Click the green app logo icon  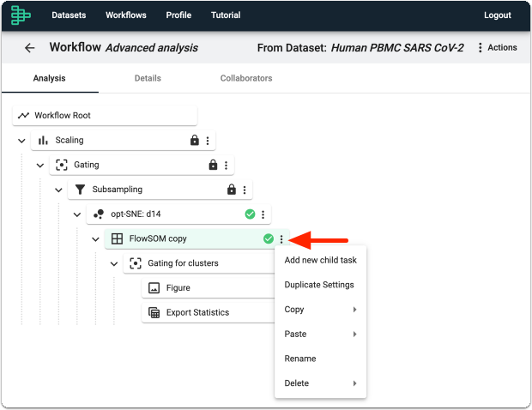coord(21,15)
